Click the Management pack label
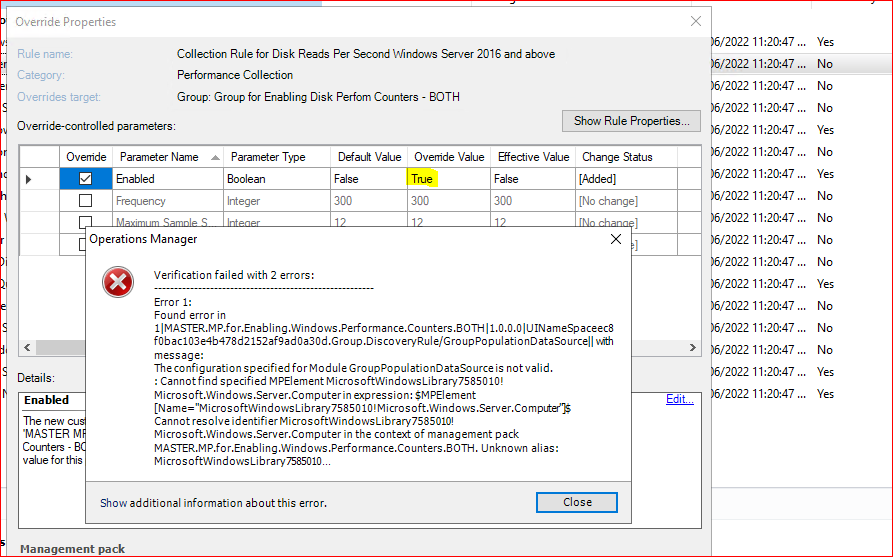This screenshot has width=893, height=557. (72, 549)
